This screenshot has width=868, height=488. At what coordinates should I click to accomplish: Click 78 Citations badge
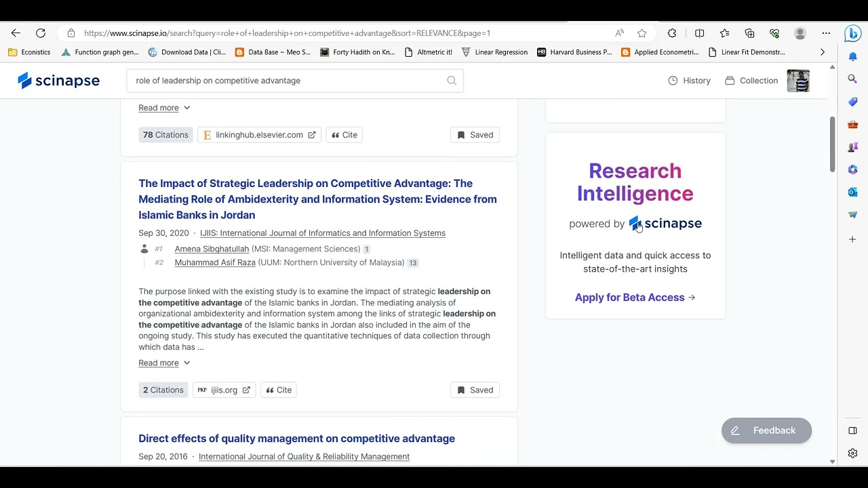pyautogui.click(x=165, y=135)
